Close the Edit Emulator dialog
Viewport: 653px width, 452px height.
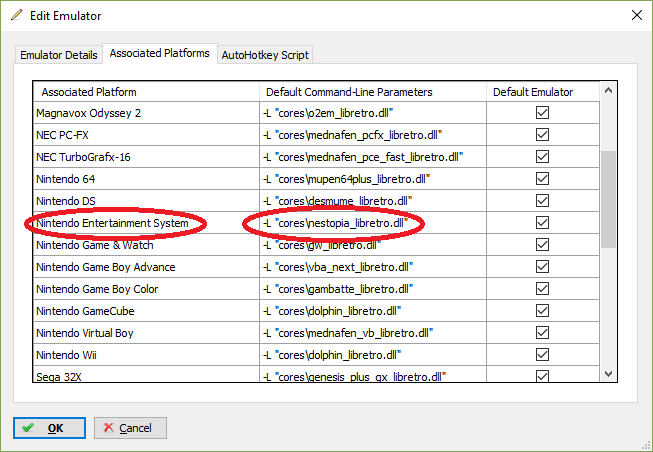636,15
